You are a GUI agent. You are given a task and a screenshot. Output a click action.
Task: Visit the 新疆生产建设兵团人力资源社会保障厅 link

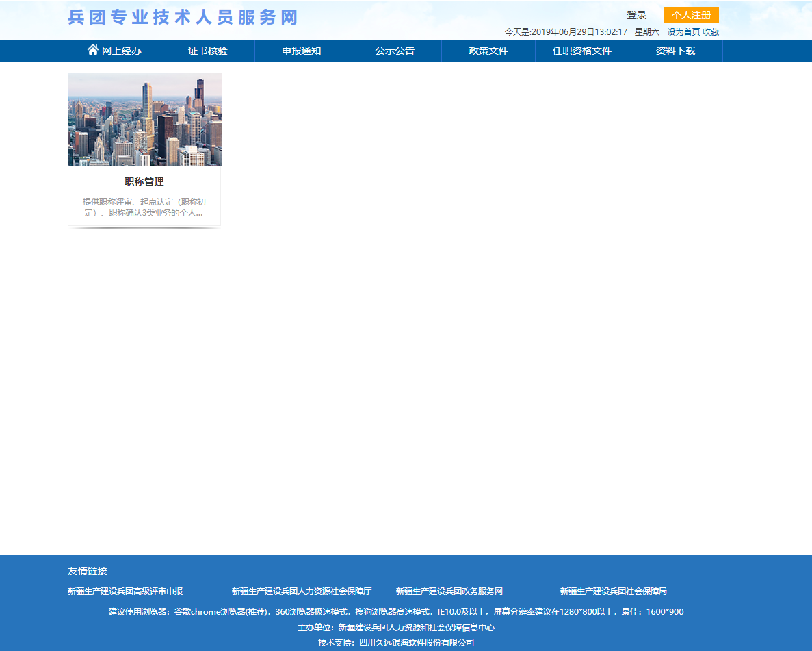pos(301,591)
